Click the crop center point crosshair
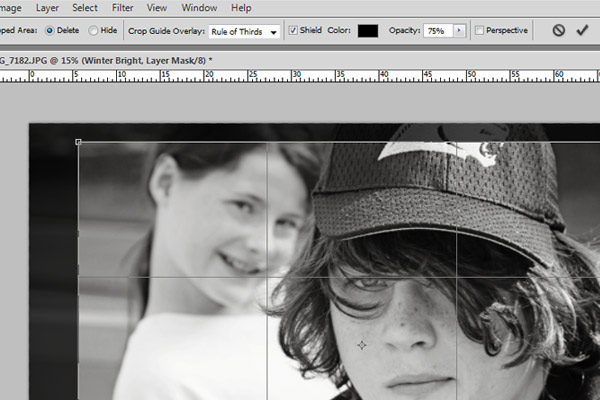Image resolution: width=600 pixels, height=400 pixels. 362,345
